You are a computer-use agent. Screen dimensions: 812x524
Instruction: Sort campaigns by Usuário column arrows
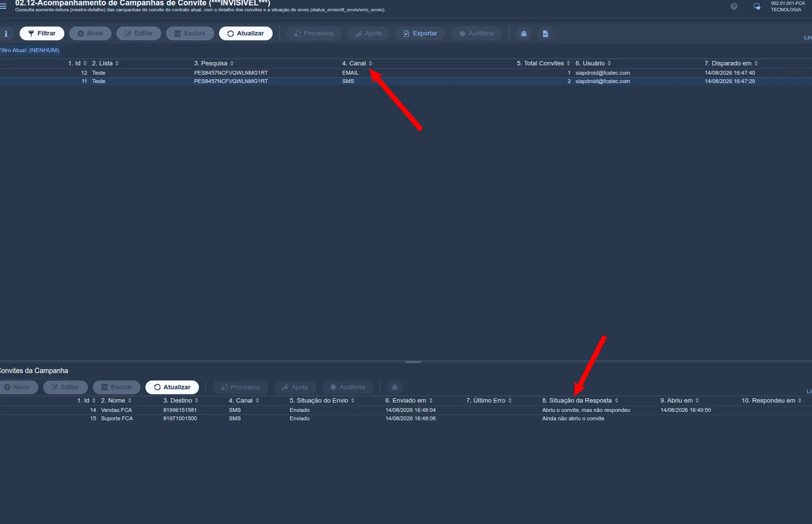[x=609, y=63]
